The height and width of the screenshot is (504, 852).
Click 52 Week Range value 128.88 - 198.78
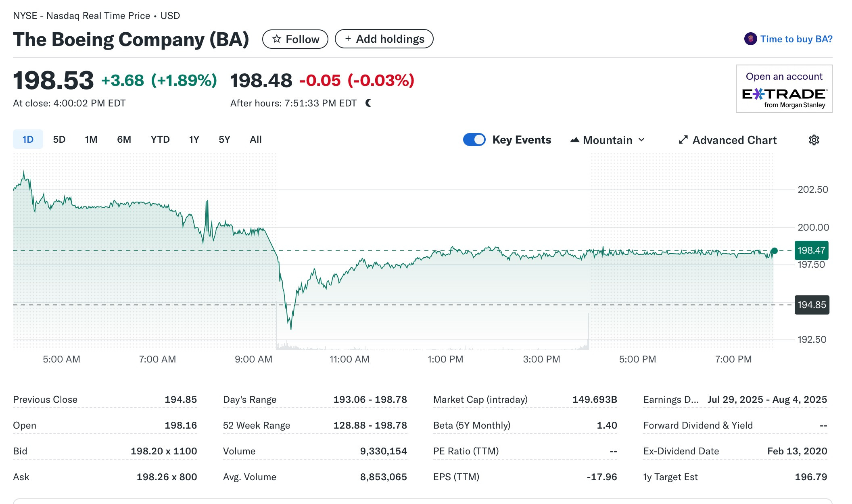370,425
